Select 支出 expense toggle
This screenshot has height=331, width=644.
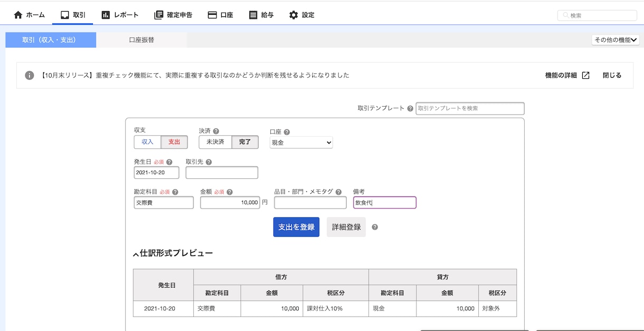coord(174,142)
